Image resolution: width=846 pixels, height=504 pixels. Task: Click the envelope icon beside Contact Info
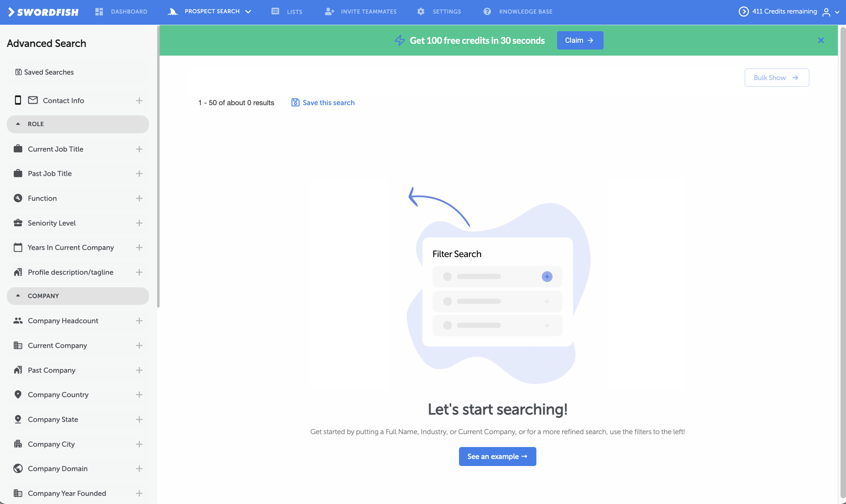point(33,100)
